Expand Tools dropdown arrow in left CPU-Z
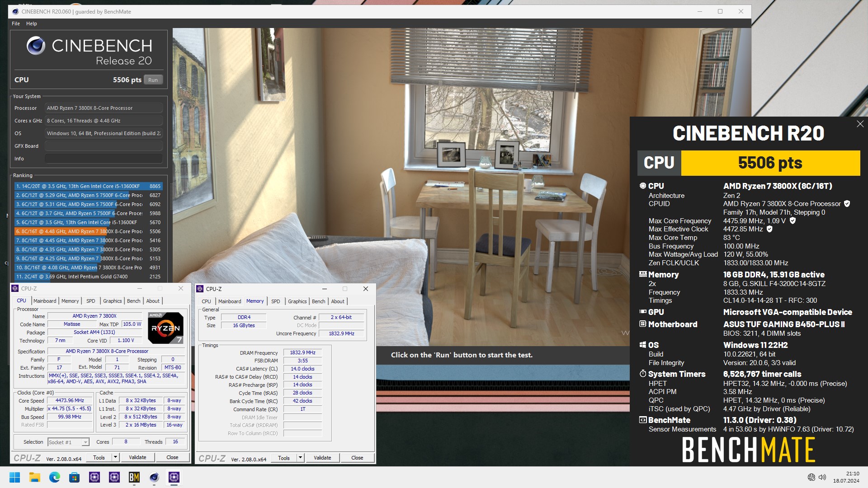The width and height of the screenshot is (868, 488). click(x=115, y=458)
